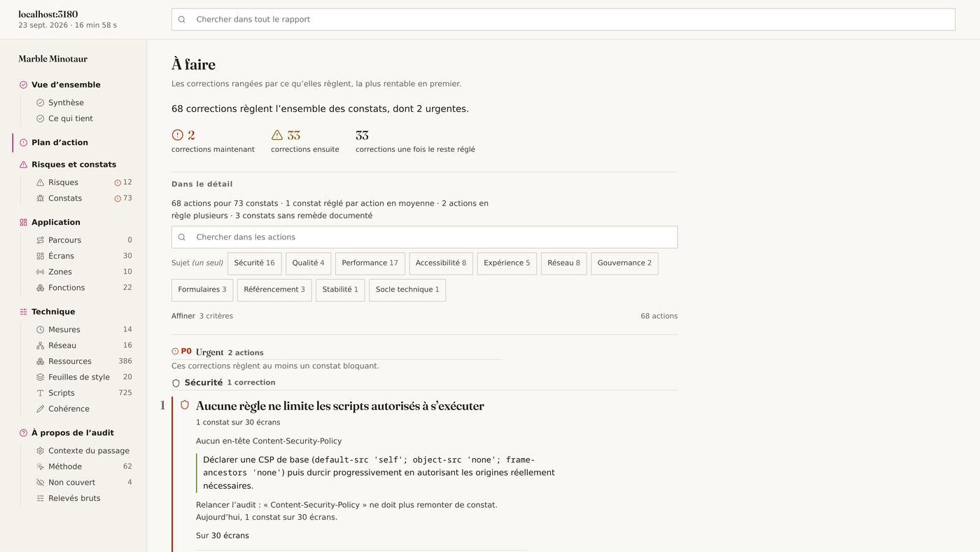The width and height of the screenshot is (980, 552).
Task: Enable the Gouvernance filter chip
Action: pyautogui.click(x=624, y=263)
